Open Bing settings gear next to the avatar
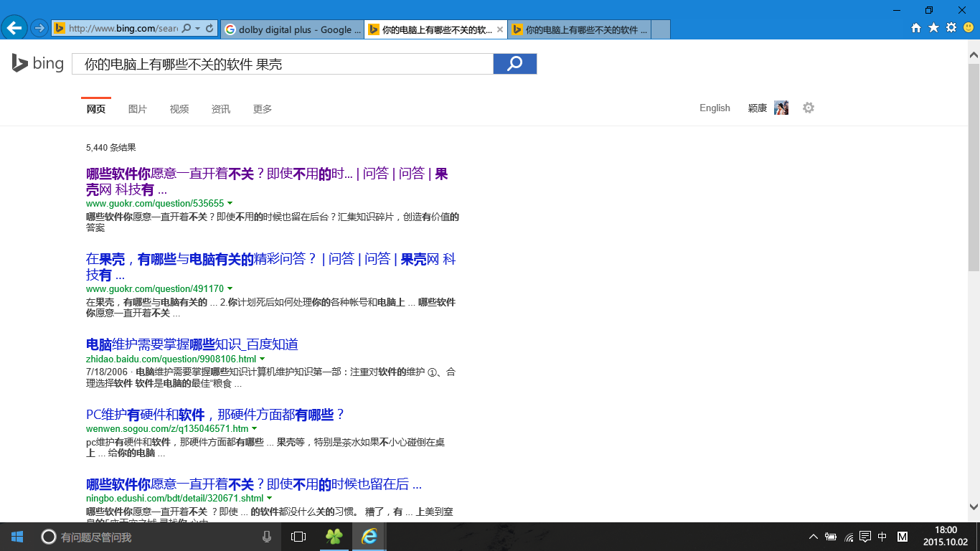Image resolution: width=980 pixels, height=551 pixels. (x=809, y=108)
